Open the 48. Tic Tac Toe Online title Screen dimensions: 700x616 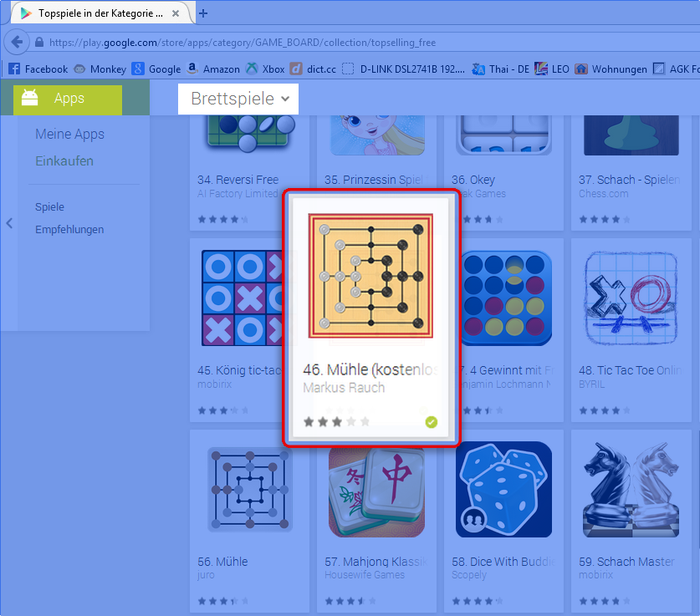(630, 370)
